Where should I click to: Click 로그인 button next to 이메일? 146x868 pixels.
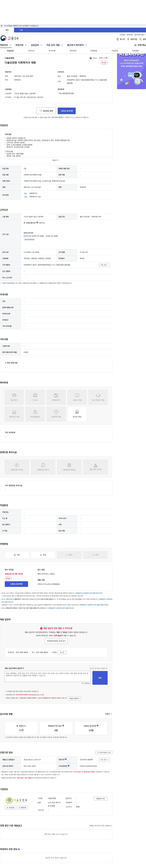[x=62, y=652]
